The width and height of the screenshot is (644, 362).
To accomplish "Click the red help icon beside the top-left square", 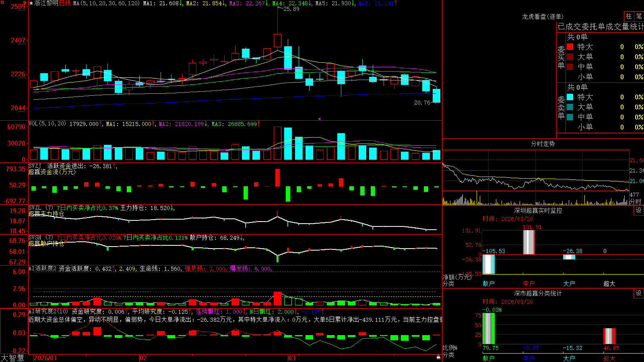I will click(25, 3).
